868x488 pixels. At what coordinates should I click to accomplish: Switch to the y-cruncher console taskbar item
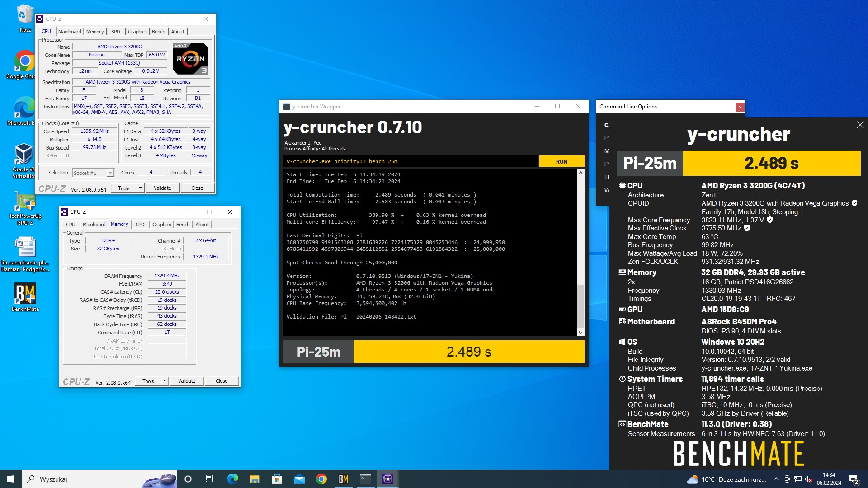tap(365, 479)
